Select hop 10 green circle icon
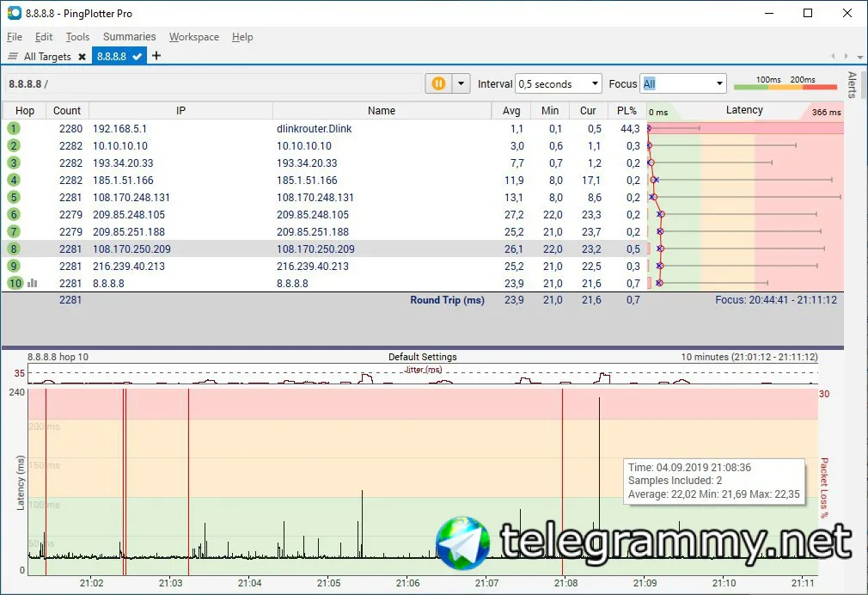Screen dimensions: 868x595 click(x=15, y=283)
